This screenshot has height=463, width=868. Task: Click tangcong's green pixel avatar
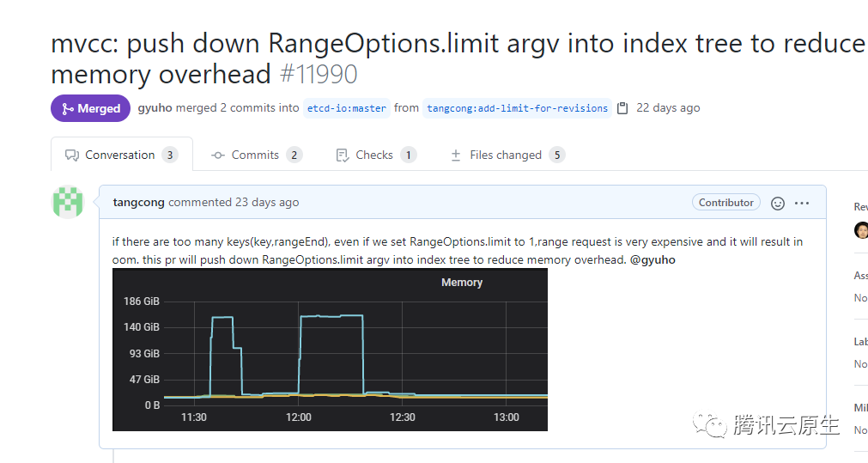point(69,203)
